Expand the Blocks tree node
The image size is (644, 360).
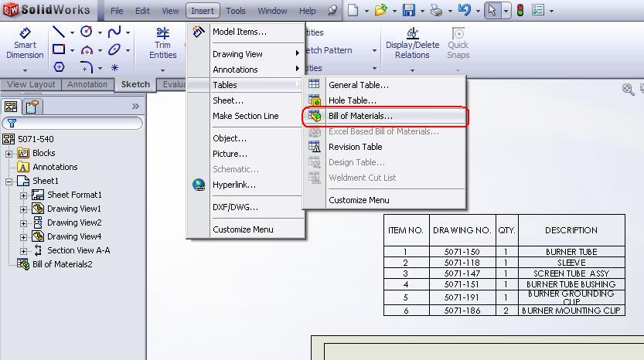[9, 154]
